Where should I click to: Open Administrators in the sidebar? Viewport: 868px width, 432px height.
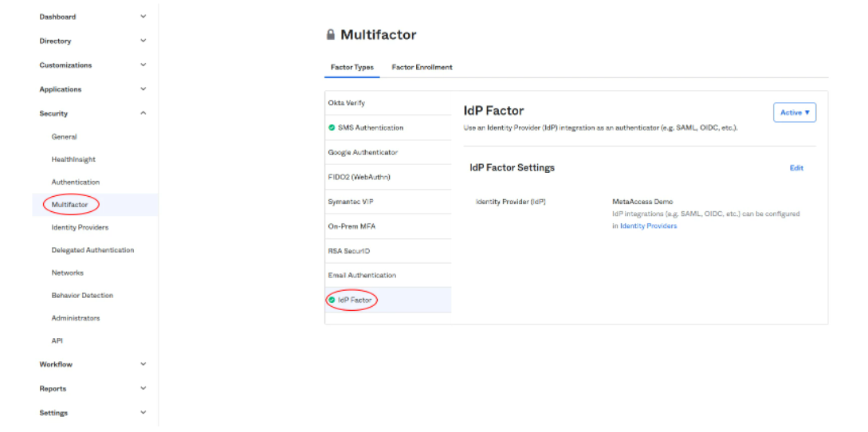[75, 319]
